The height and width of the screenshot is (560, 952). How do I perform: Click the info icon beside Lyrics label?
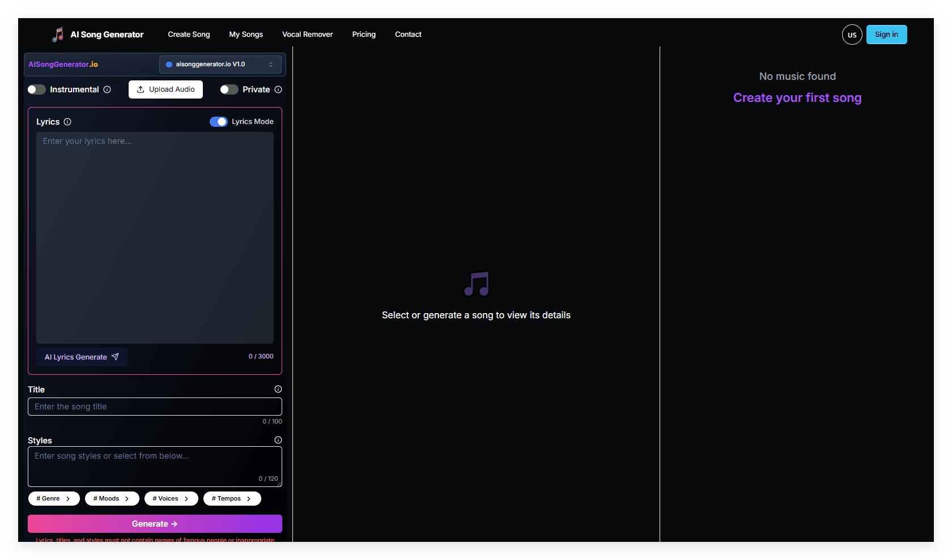[x=67, y=122]
